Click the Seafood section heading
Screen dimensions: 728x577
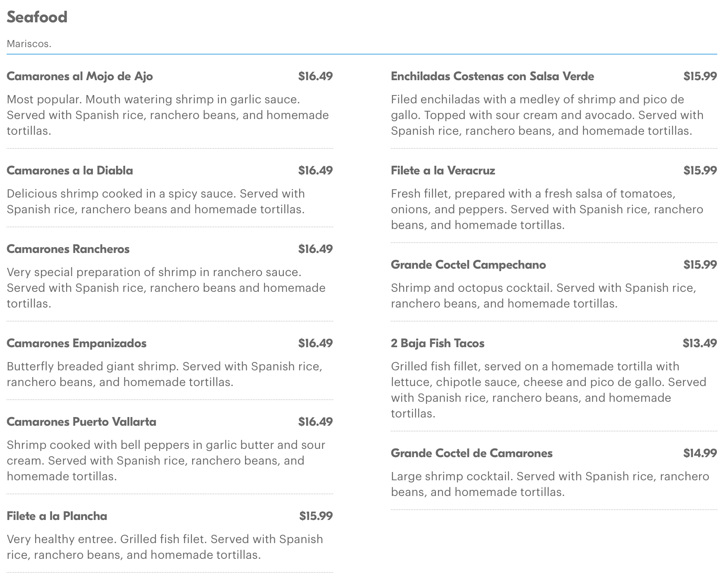(x=37, y=17)
